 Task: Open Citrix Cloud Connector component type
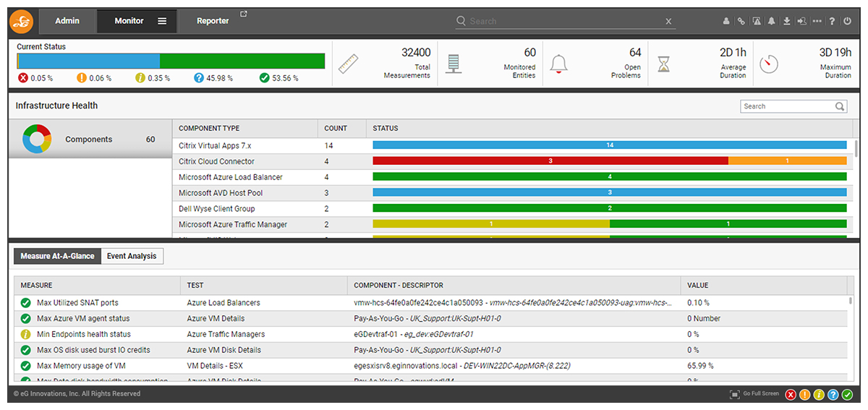217,161
